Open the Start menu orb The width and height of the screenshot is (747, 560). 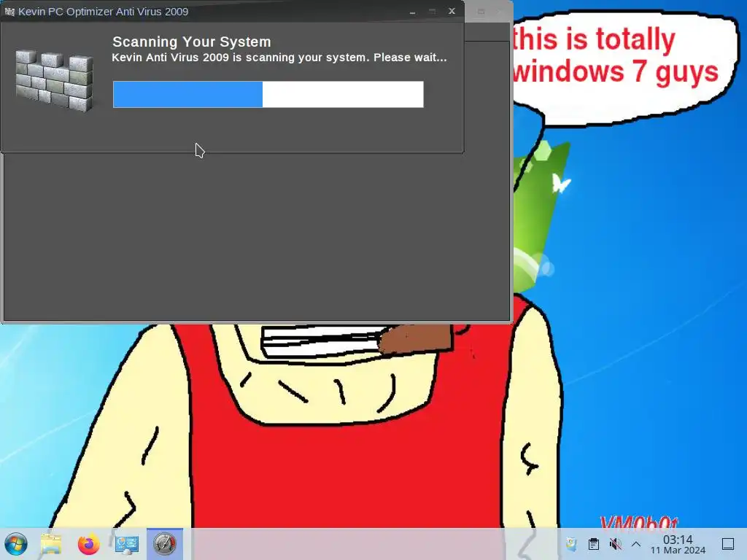pos(16,544)
